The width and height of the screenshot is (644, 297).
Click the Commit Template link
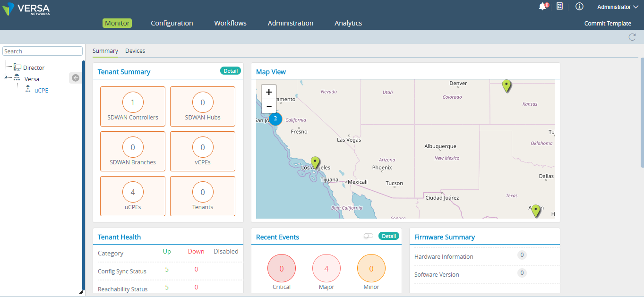point(608,24)
